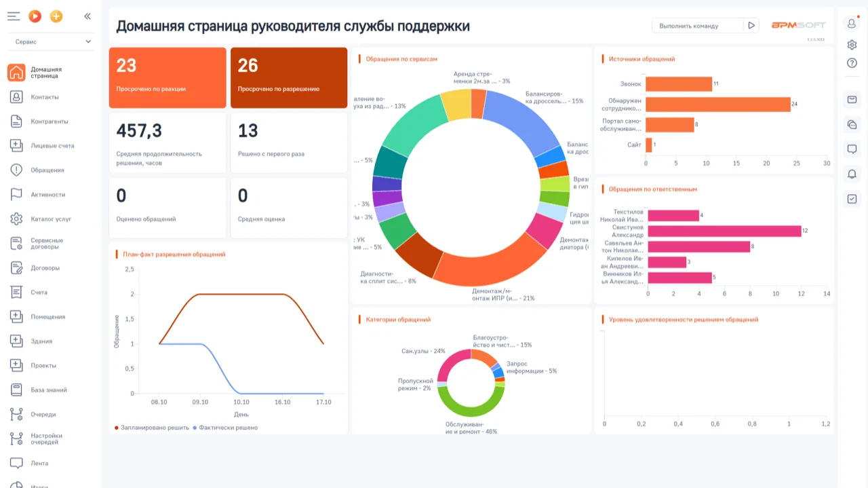The width and height of the screenshot is (868, 488).
Task: Open the hamburger menu icon
Action: coord(14,16)
